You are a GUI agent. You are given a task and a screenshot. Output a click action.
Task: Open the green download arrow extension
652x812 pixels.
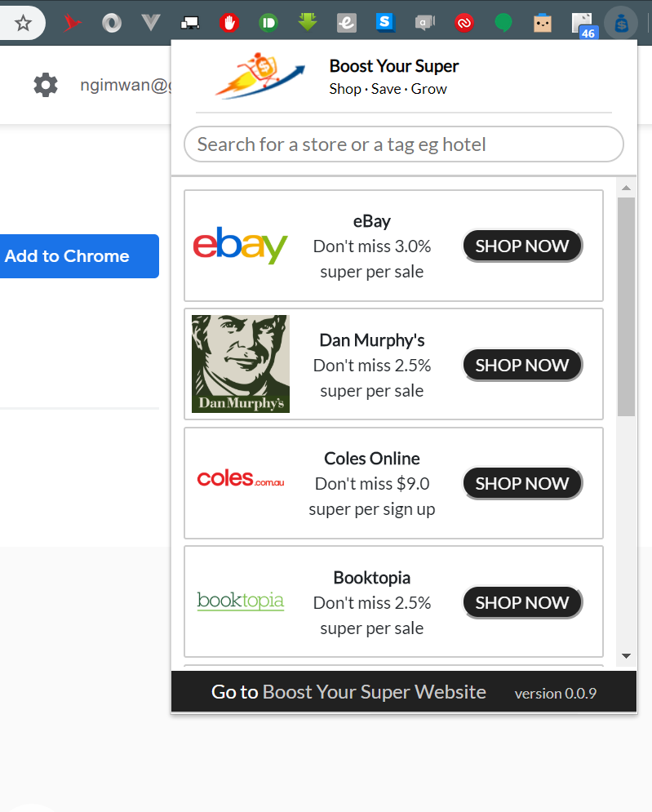tap(308, 22)
